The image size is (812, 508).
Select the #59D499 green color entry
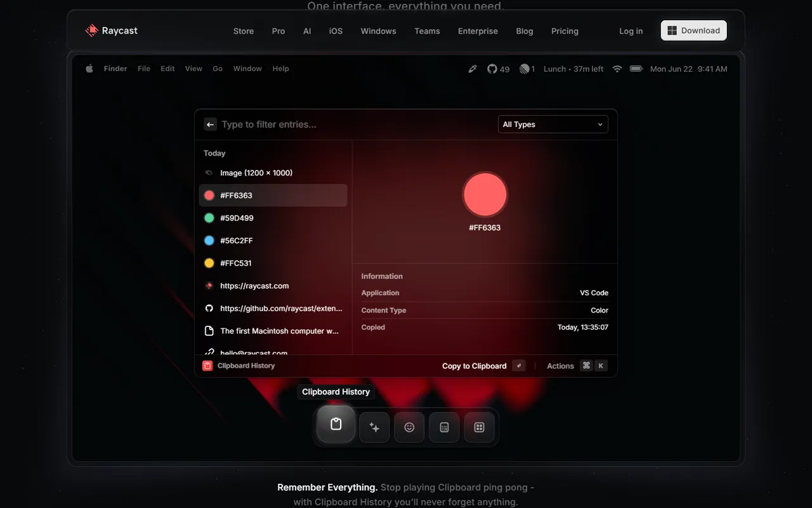pyautogui.click(x=273, y=218)
